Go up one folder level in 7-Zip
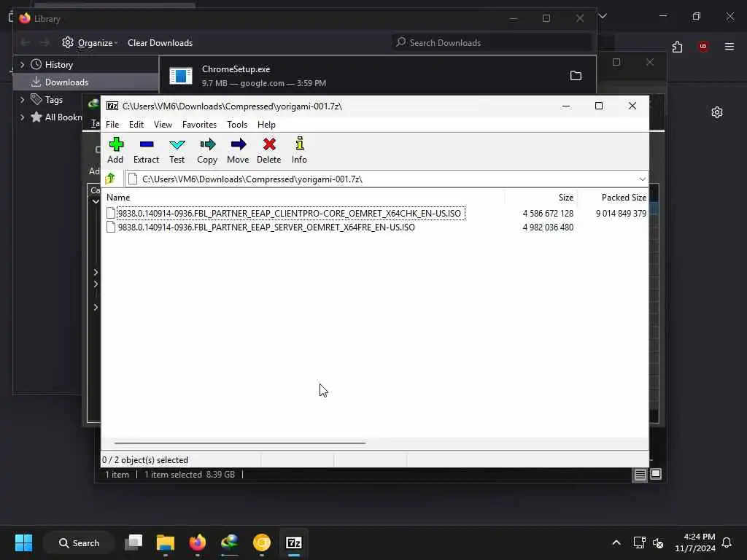Screen dimensions: 747x560 [111, 179]
